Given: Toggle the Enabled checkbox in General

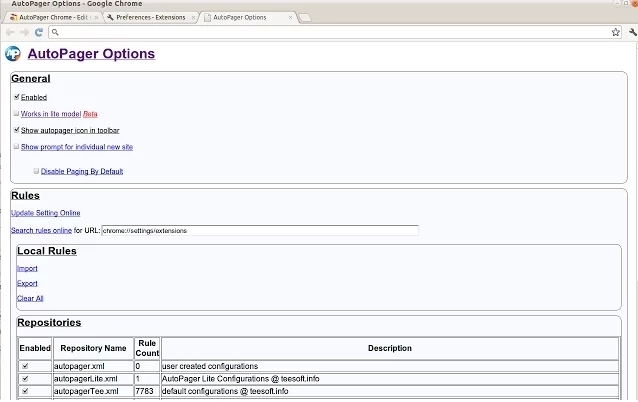Looking at the screenshot, I should [17, 97].
